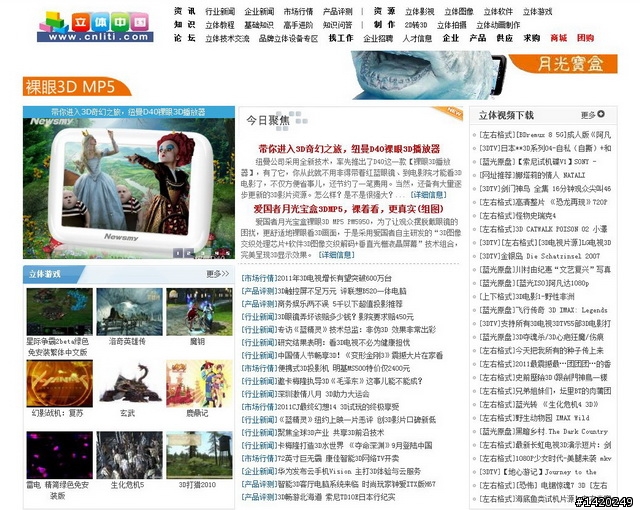Select 立体拍摄 in the 制作 menu
Viewport: 640px width, 510px height.
click(x=451, y=25)
